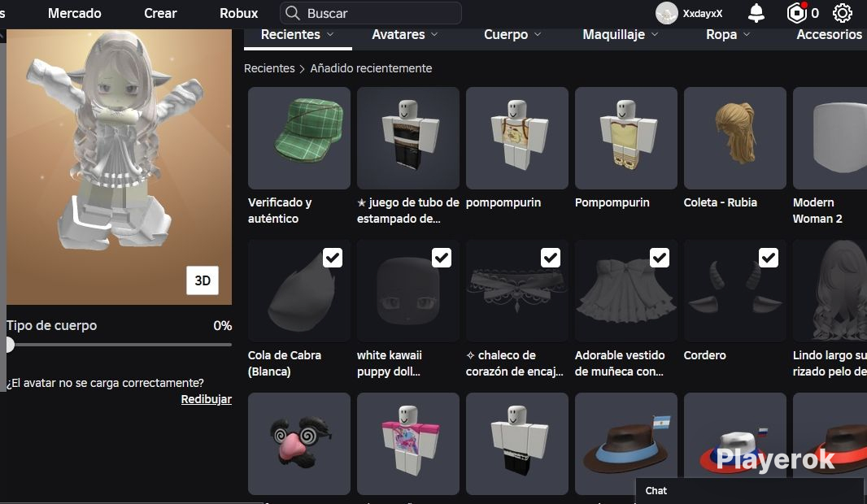Expand the Maquillaje dropdown chevron

coord(655,34)
